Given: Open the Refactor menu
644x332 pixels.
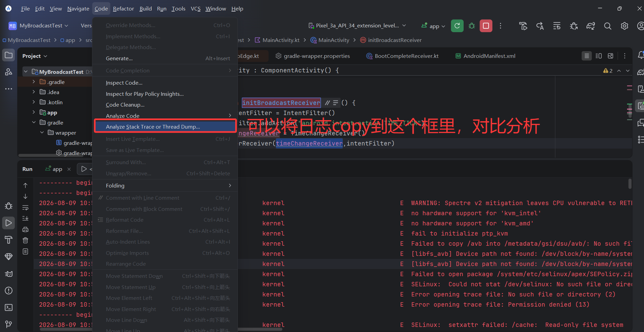Looking at the screenshot, I should pos(124,9).
